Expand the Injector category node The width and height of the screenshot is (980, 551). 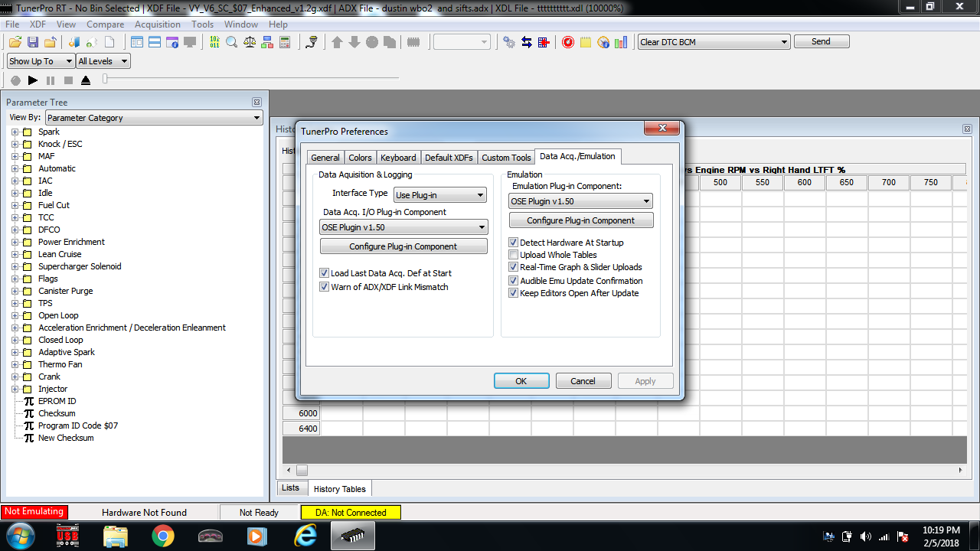[x=15, y=389]
